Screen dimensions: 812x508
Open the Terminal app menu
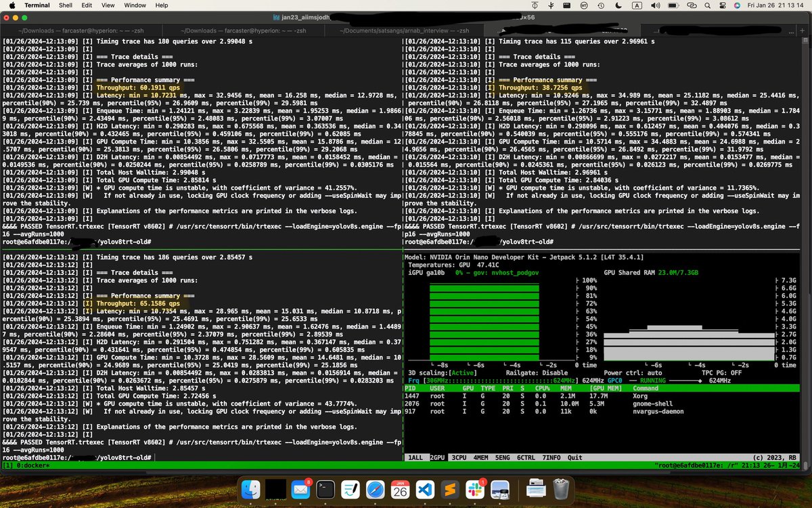[37, 5]
